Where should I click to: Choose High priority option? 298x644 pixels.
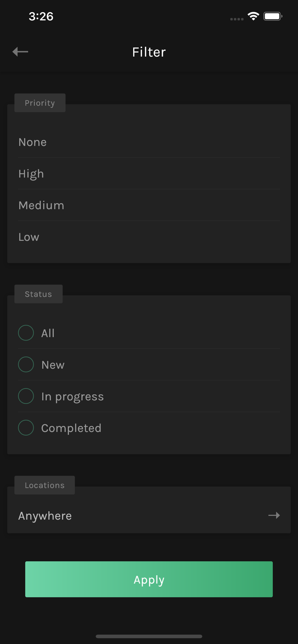[149, 174]
